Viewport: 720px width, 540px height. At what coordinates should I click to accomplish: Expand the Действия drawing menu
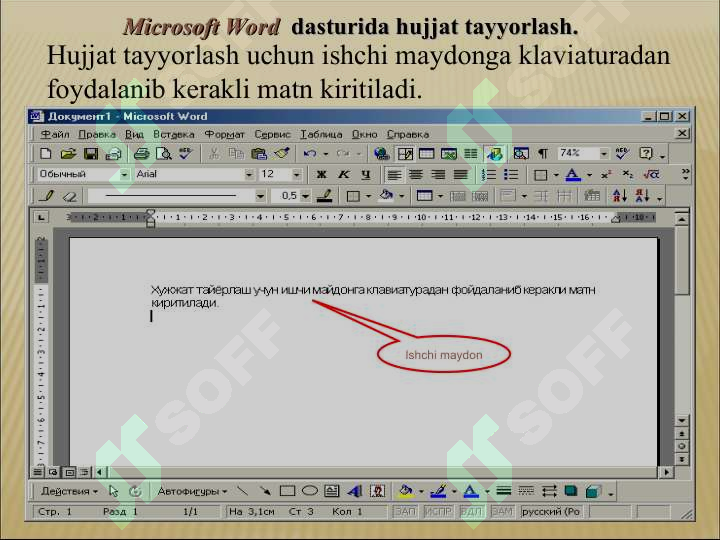click(x=69, y=491)
